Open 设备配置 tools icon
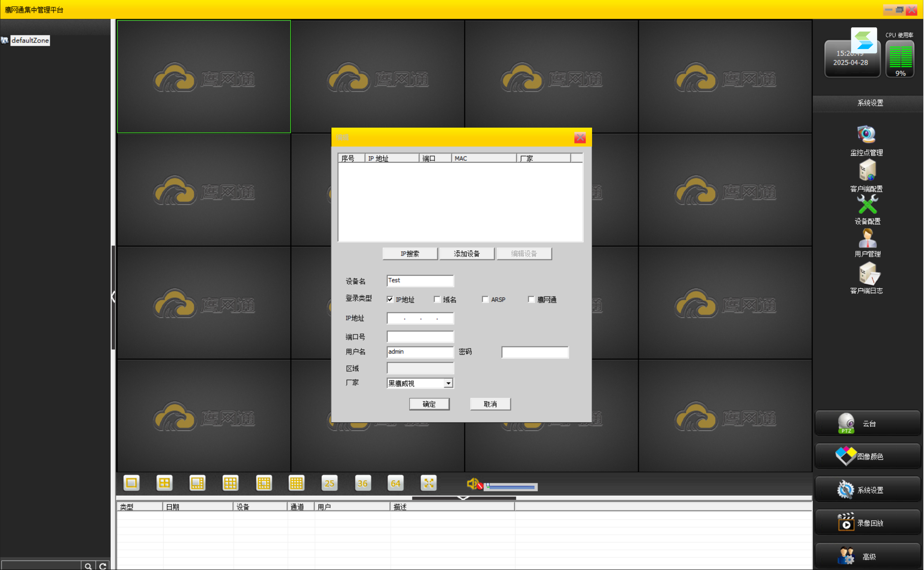Image resolution: width=924 pixels, height=570 pixels. pos(867,204)
